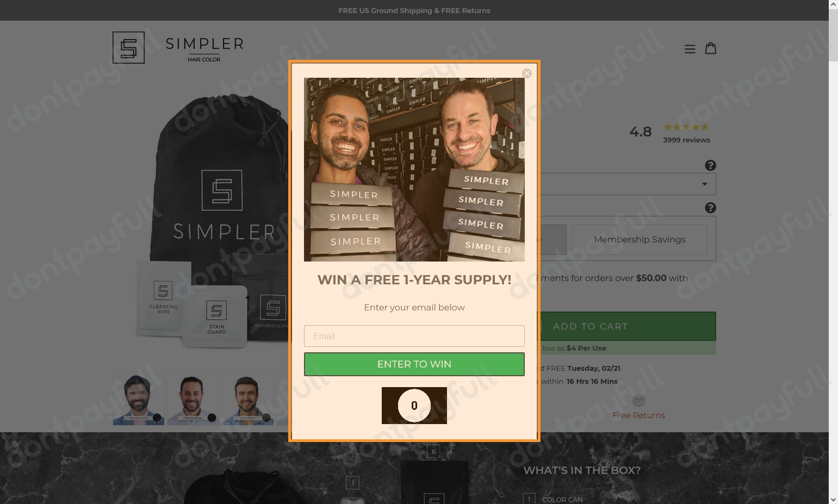Viewport: 838px width, 504px height.
Task: Click the vertical page scrollbar
Action: (x=833, y=252)
